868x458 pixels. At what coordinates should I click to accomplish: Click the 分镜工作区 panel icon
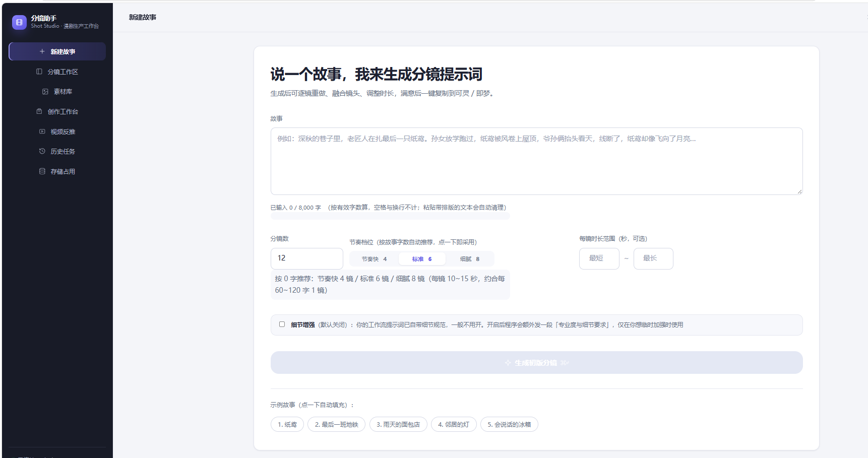coord(39,72)
